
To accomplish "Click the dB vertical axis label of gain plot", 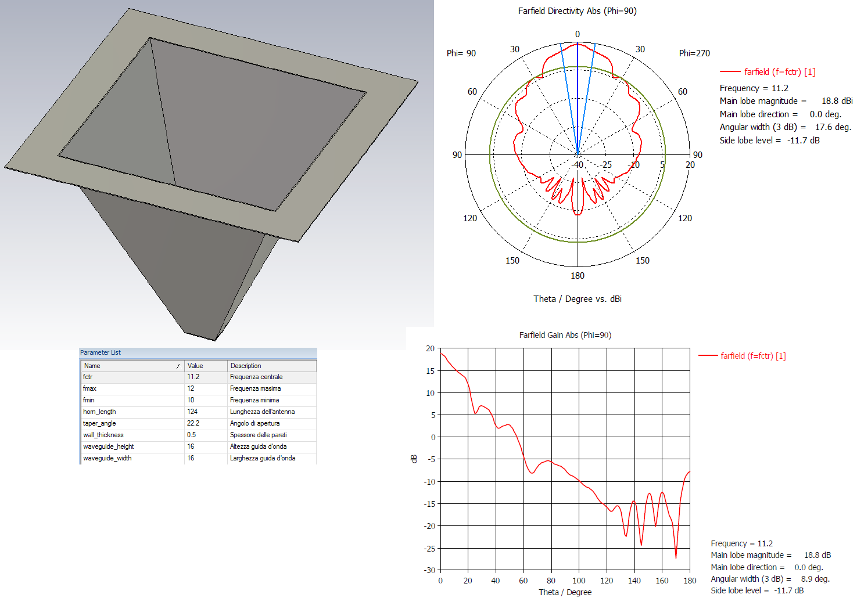I will pos(414,459).
